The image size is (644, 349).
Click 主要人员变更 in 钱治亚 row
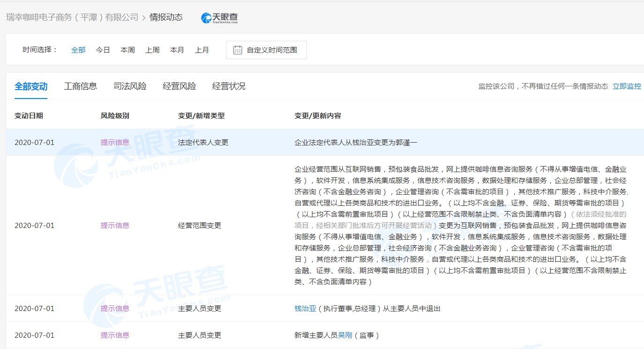pyautogui.click(x=200, y=308)
